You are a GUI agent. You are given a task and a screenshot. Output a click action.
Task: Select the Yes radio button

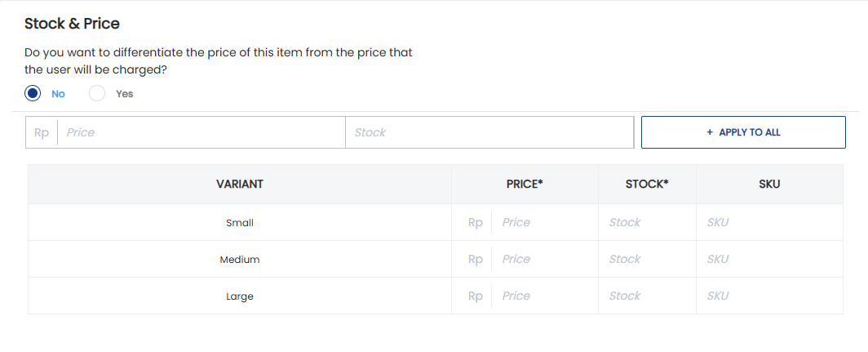(x=97, y=94)
